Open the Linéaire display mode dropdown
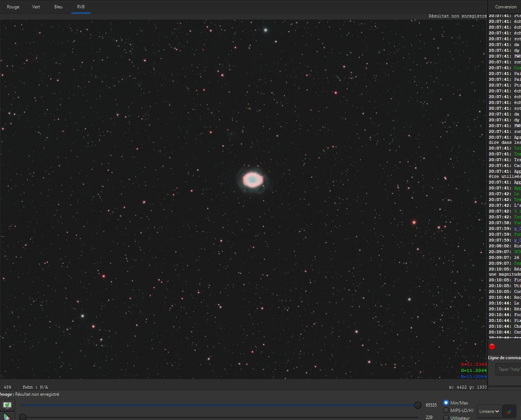The image size is (521, 420). pyautogui.click(x=490, y=411)
